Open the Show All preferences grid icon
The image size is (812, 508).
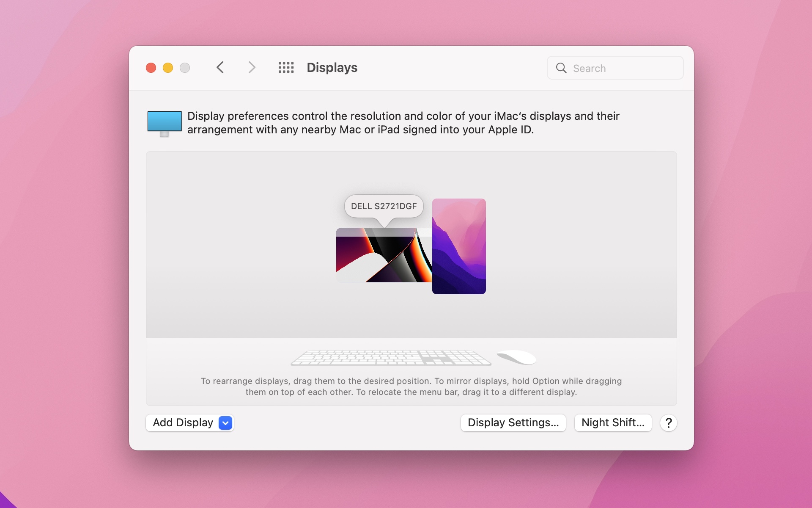(x=286, y=67)
